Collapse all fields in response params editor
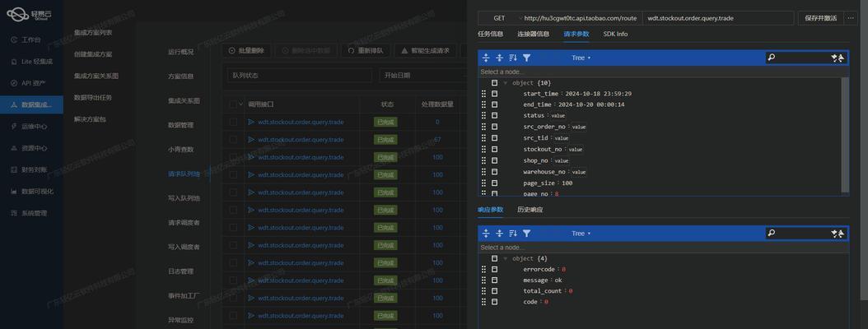Image resolution: width=868 pixels, height=329 pixels. point(499,234)
